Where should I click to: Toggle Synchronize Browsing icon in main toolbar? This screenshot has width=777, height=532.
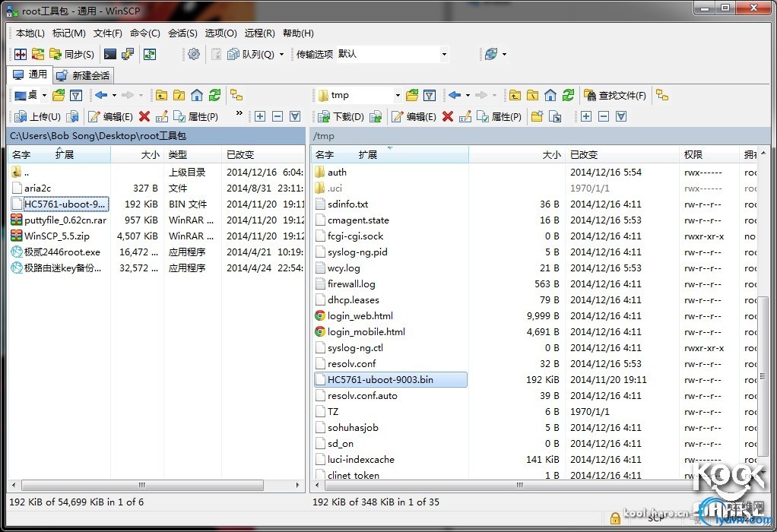[x=38, y=54]
